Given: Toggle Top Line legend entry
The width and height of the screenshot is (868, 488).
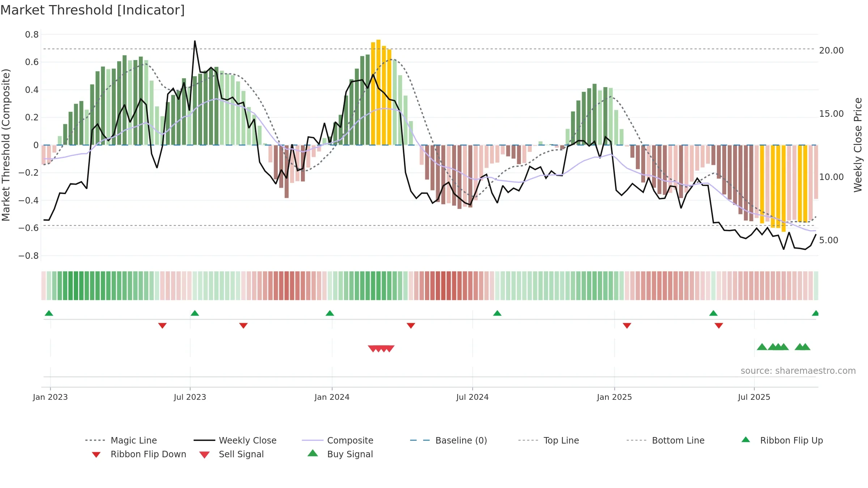Looking at the screenshot, I should coord(549,440).
